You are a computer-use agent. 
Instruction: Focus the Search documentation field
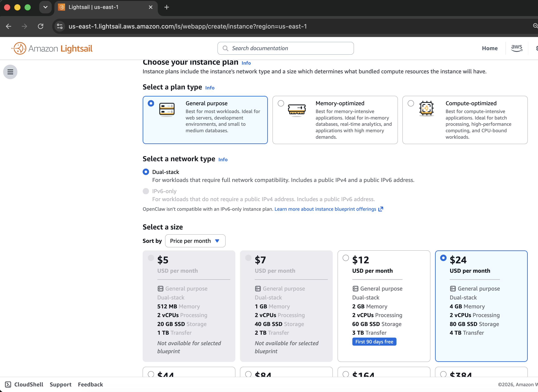286,48
